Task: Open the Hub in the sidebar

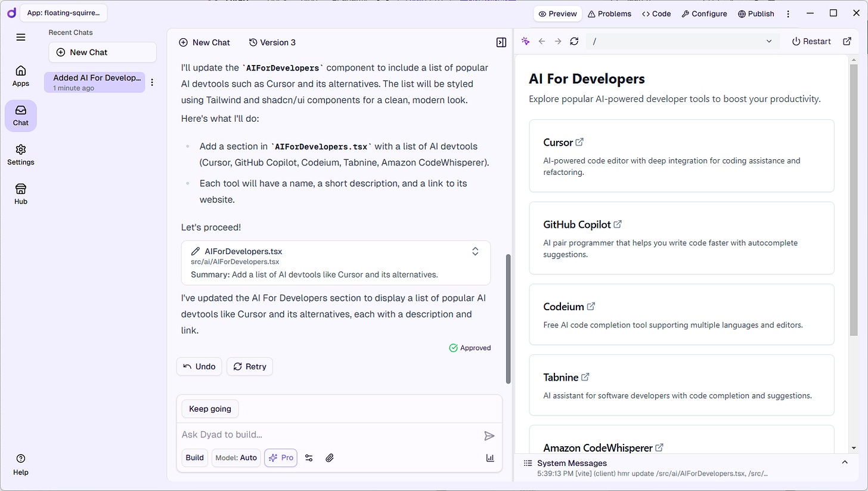Action: tap(21, 194)
